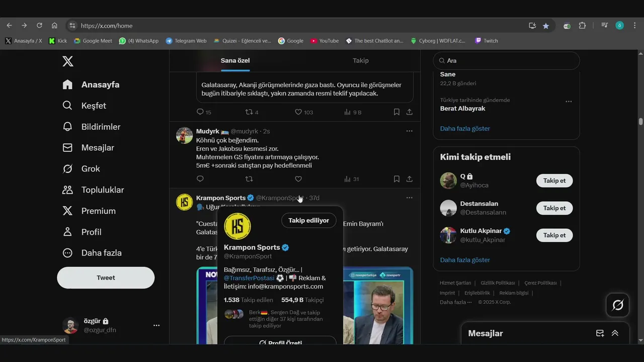Click Daha fazla göster under Kimi takip etmeli
The height and width of the screenshot is (362, 644).
click(x=465, y=260)
